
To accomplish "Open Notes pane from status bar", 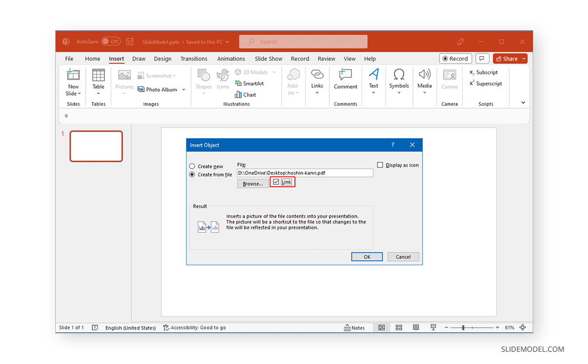I will coord(354,328).
